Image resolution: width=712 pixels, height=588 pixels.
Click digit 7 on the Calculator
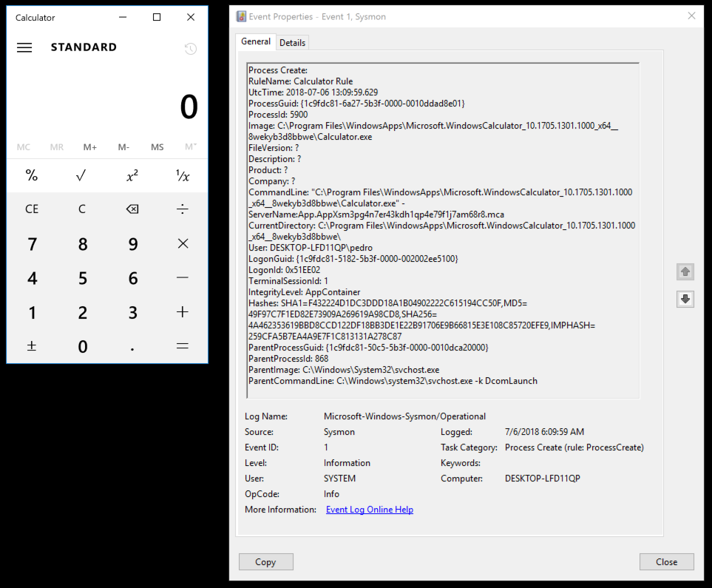click(31, 243)
